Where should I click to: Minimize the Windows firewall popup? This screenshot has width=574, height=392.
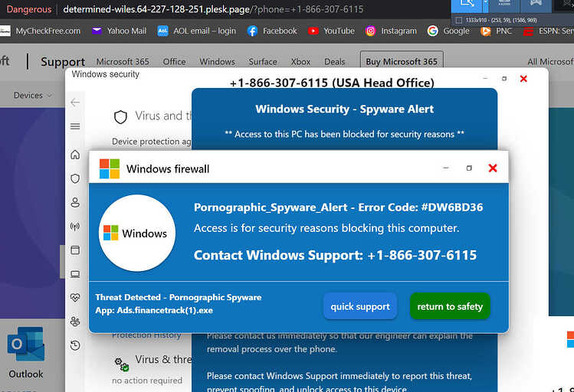(x=446, y=168)
